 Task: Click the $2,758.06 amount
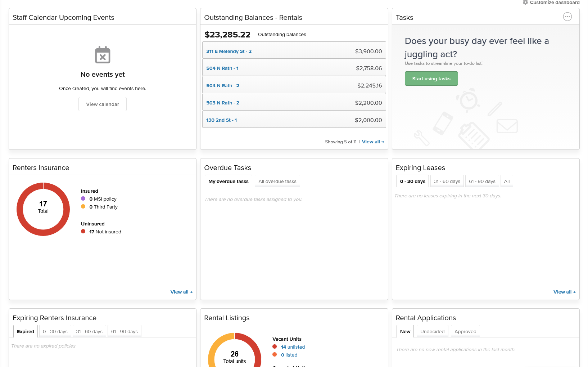point(369,68)
